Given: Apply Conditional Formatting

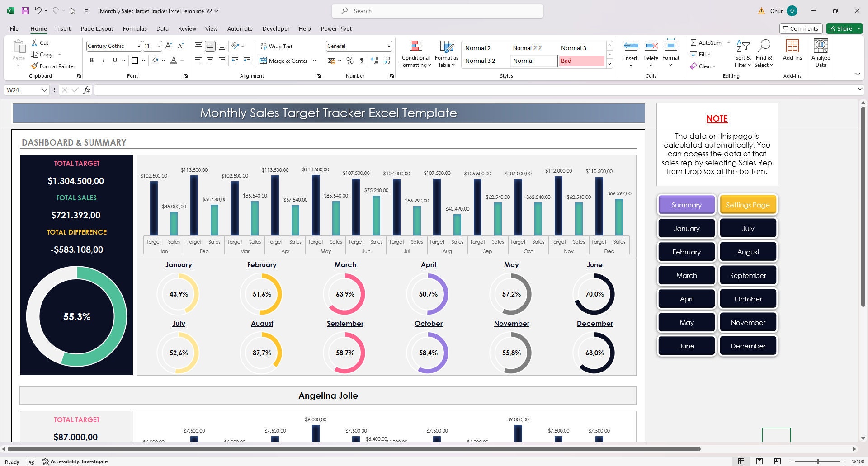Looking at the screenshot, I should tap(415, 53).
